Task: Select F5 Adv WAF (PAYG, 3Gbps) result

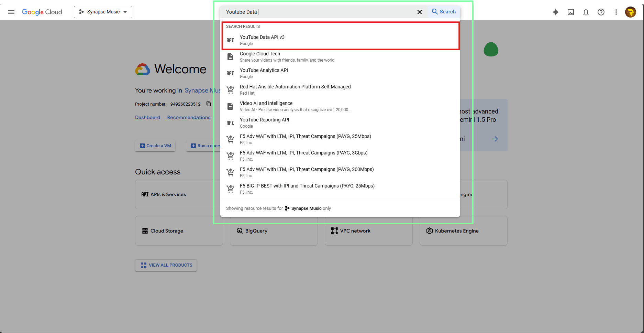Action: [340, 156]
